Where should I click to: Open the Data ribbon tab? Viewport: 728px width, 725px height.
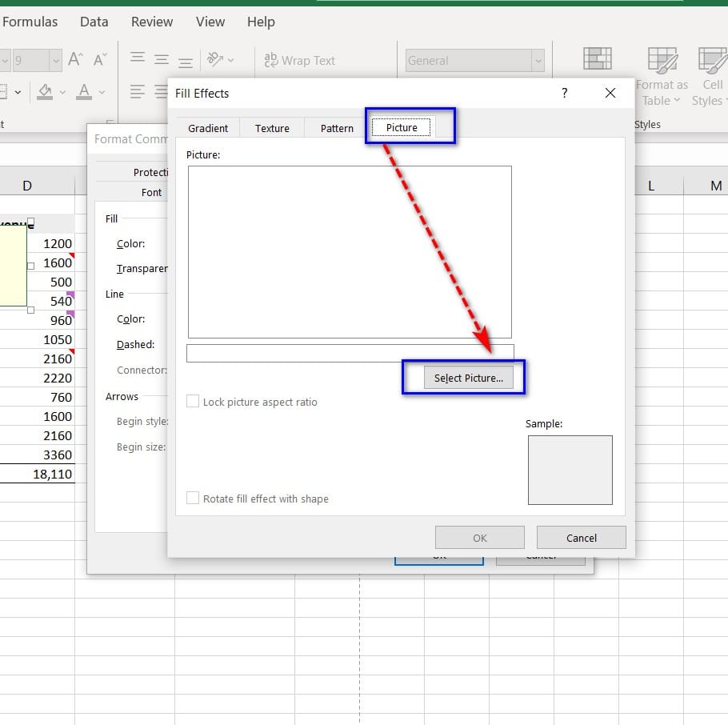[x=94, y=22]
